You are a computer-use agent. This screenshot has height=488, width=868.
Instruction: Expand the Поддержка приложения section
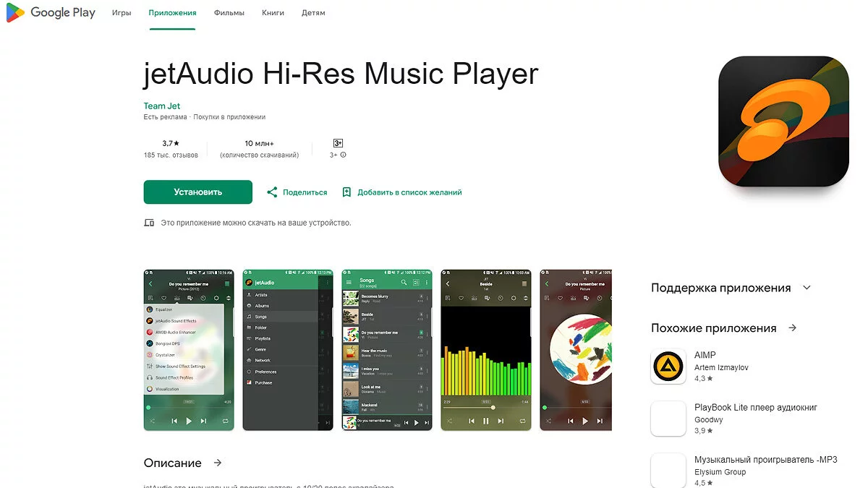807,288
